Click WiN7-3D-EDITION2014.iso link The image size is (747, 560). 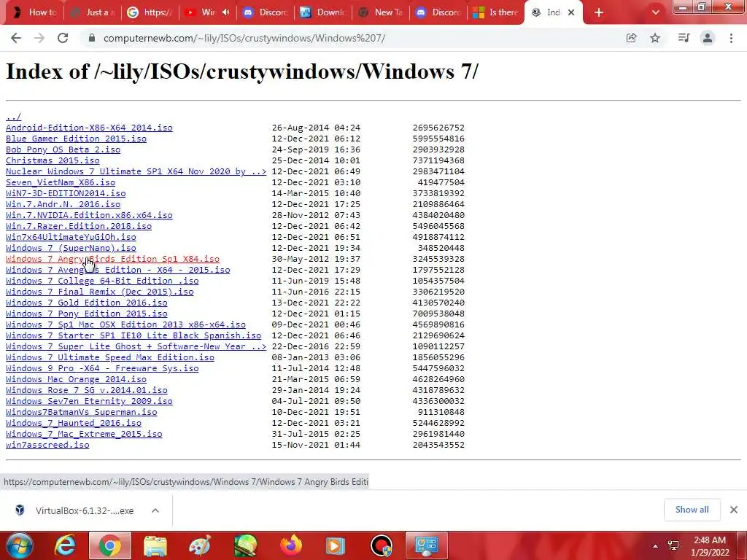pyautogui.click(x=66, y=193)
